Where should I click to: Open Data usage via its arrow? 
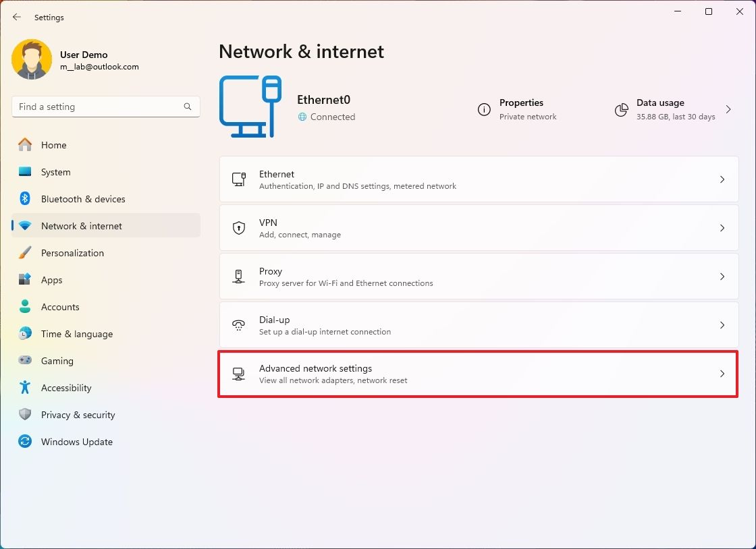(x=728, y=109)
